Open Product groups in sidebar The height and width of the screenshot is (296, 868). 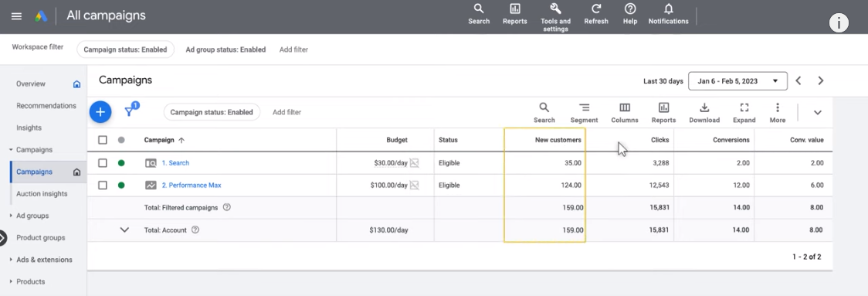pos(41,238)
